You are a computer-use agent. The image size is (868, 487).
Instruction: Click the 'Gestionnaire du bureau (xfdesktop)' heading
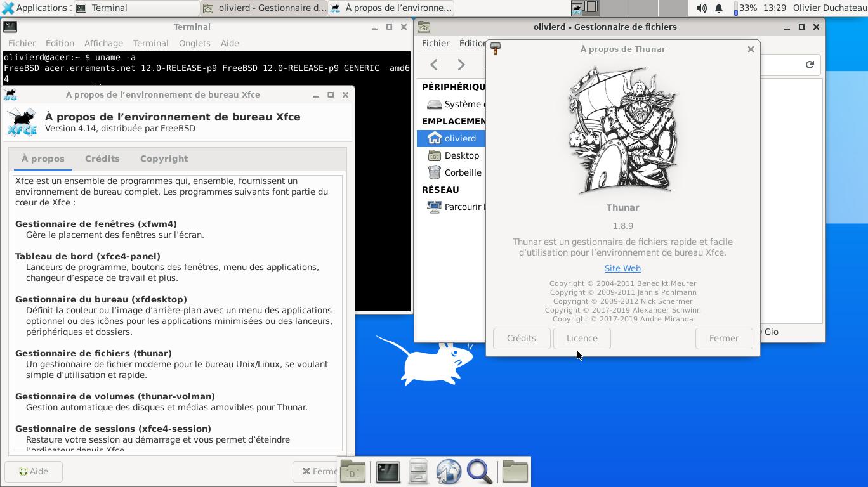pos(101,299)
